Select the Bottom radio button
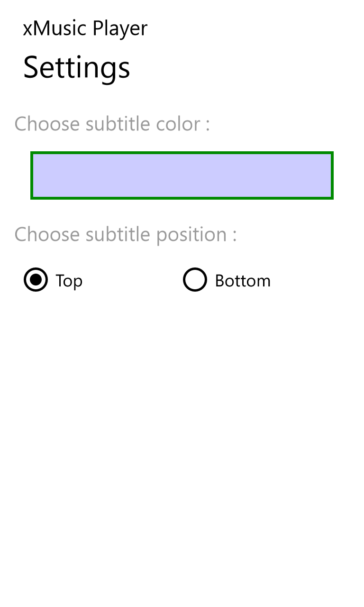Screen dimensions: 364x607 tap(195, 280)
